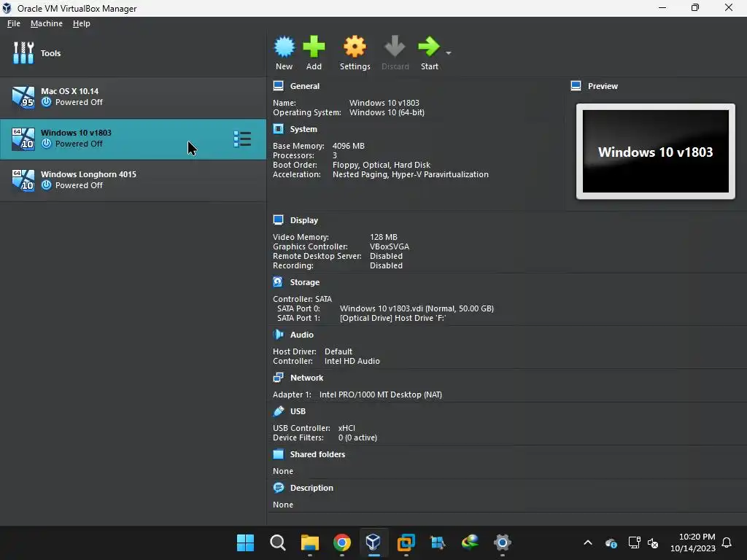Click the SATA Port 0 disk entry
Screen dimensions: 747x560
(x=417, y=308)
